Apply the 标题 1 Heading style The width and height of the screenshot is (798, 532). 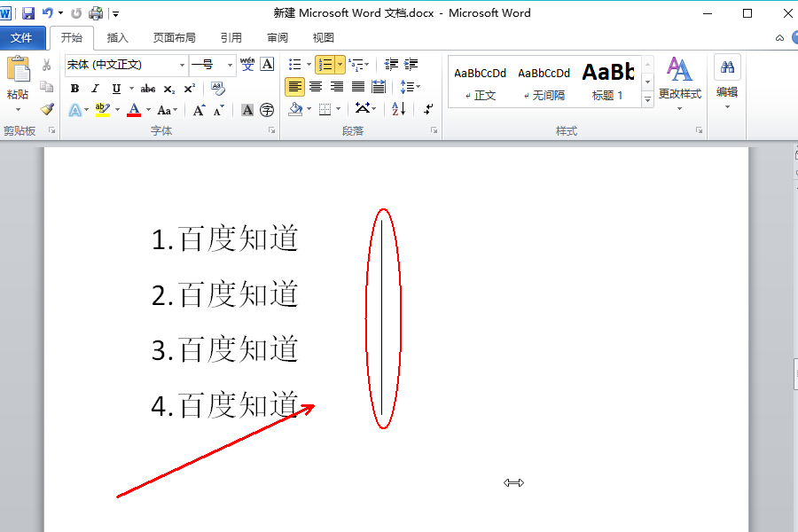607,83
